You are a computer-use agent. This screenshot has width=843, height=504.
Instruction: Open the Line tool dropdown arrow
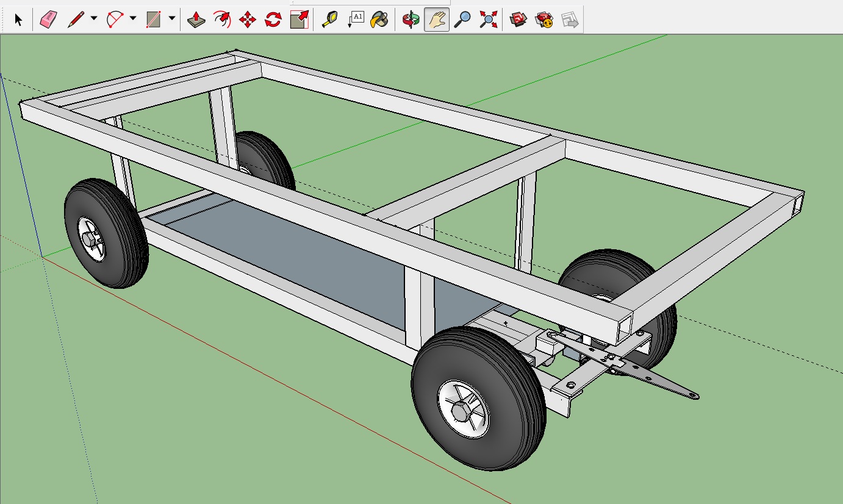pos(93,19)
